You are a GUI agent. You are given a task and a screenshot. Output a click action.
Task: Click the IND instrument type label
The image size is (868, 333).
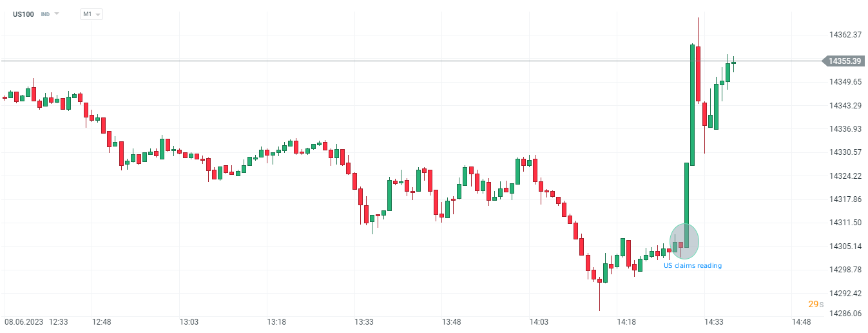coord(45,14)
